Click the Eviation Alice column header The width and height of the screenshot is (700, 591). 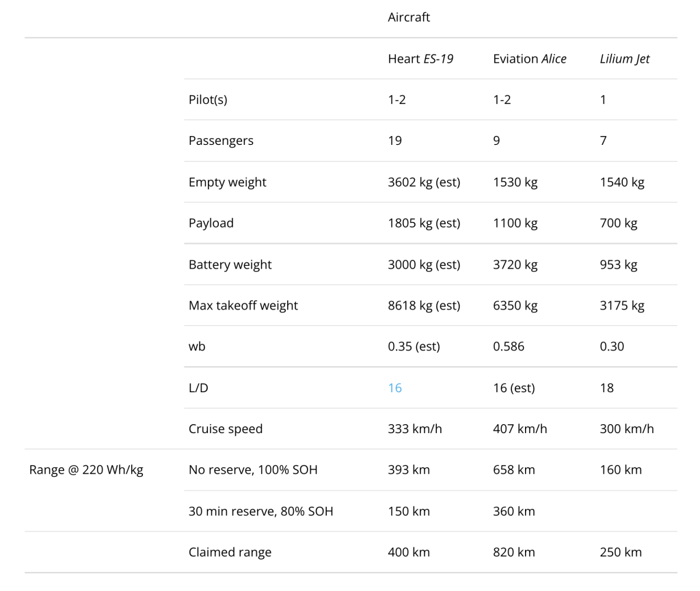pyautogui.click(x=529, y=59)
